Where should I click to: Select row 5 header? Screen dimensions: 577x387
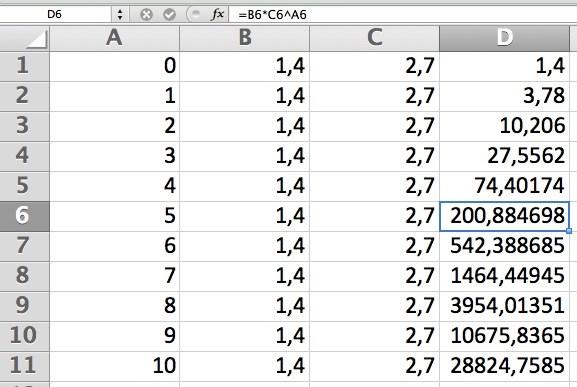pyautogui.click(x=25, y=186)
